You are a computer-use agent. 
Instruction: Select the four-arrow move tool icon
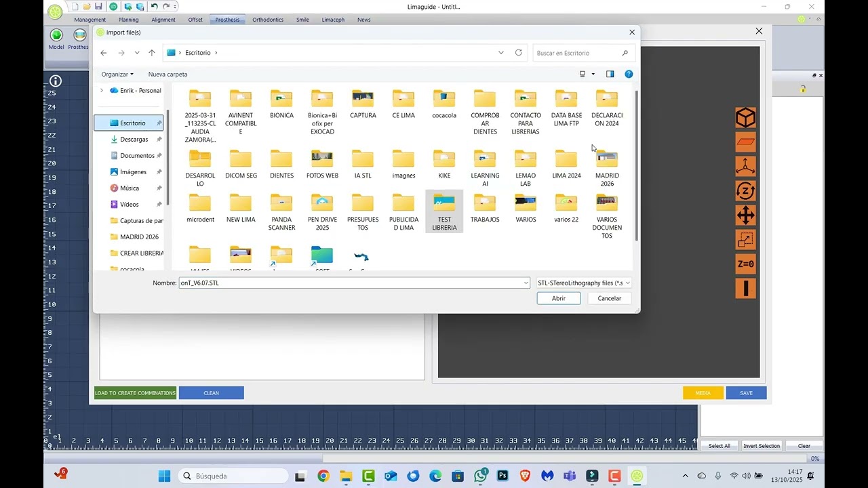[x=746, y=216]
